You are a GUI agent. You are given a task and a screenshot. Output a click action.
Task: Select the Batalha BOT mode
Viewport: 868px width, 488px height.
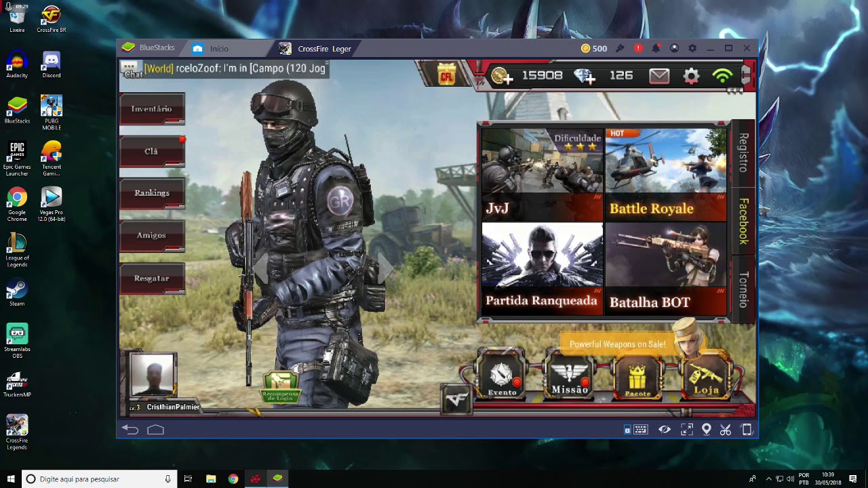(x=666, y=268)
